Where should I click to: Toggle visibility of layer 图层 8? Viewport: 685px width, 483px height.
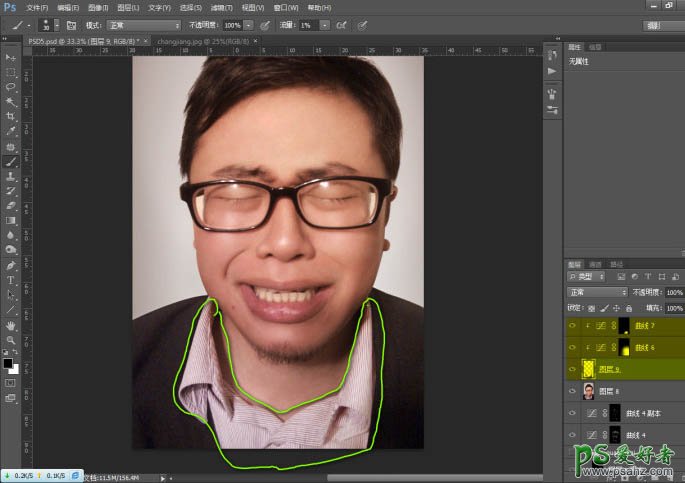(572, 390)
